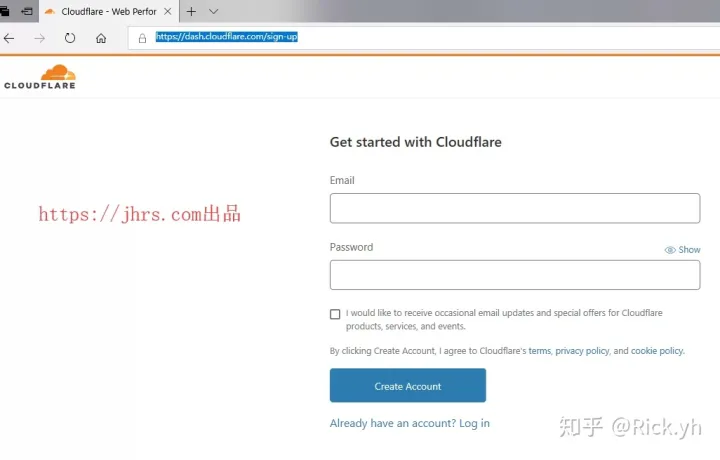Click the Cloudflare logo
The image size is (720, 460).
[40, 77]
